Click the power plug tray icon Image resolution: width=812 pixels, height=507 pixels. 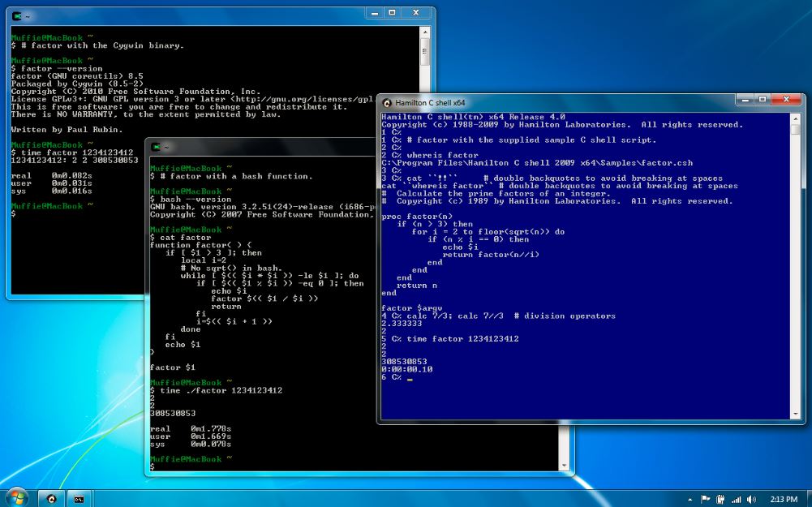(720, 499)
